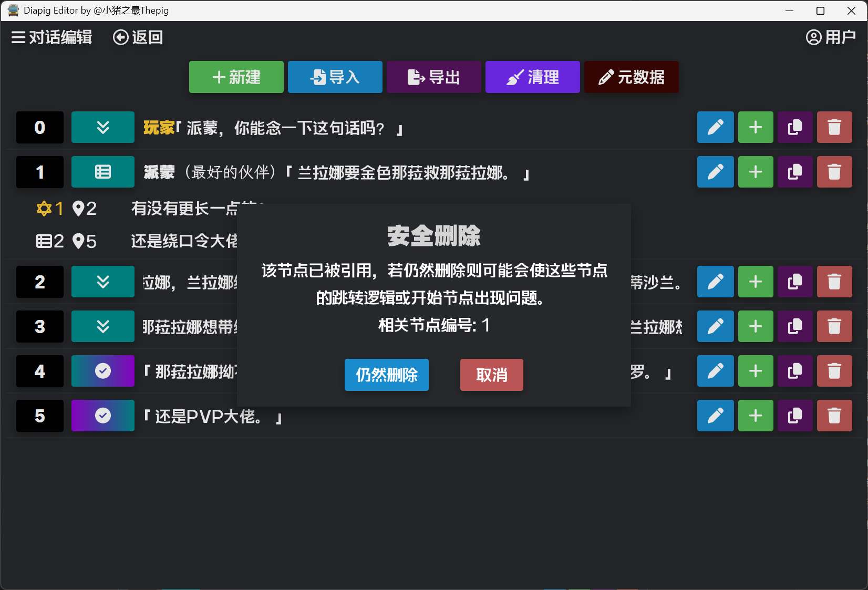Toggle the checkmark type button on node 5
Image resolution: width=868 pixels, height=590 pixels.
click(x=103, y=416)
